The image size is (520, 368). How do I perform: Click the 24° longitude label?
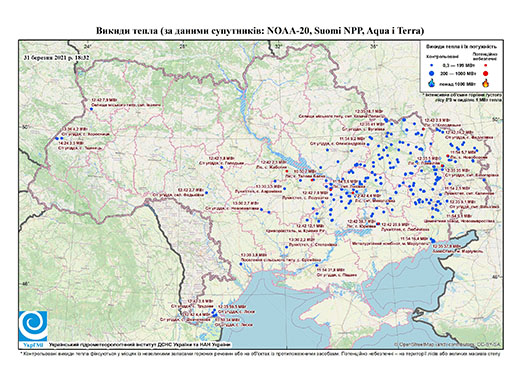[x=88, y=46]
